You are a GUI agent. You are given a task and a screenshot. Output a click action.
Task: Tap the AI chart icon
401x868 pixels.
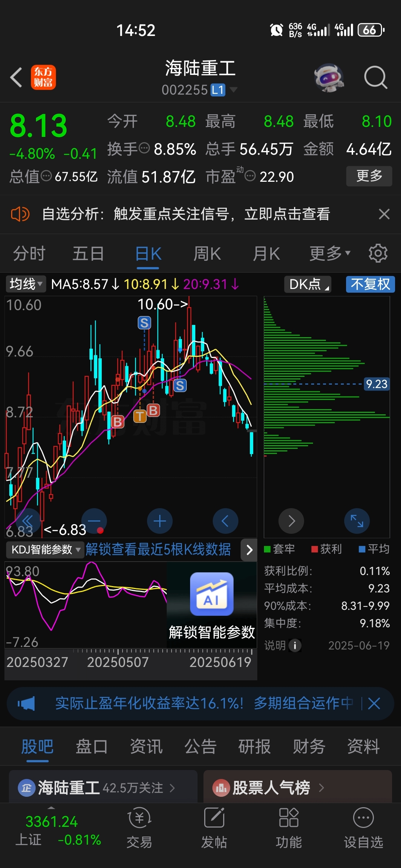(x=212, y=594)
